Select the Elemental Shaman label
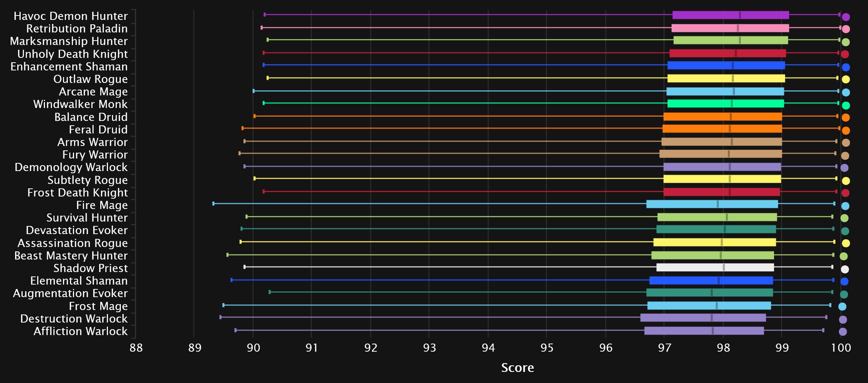The image size is (868, 383). tap(79, 281)
